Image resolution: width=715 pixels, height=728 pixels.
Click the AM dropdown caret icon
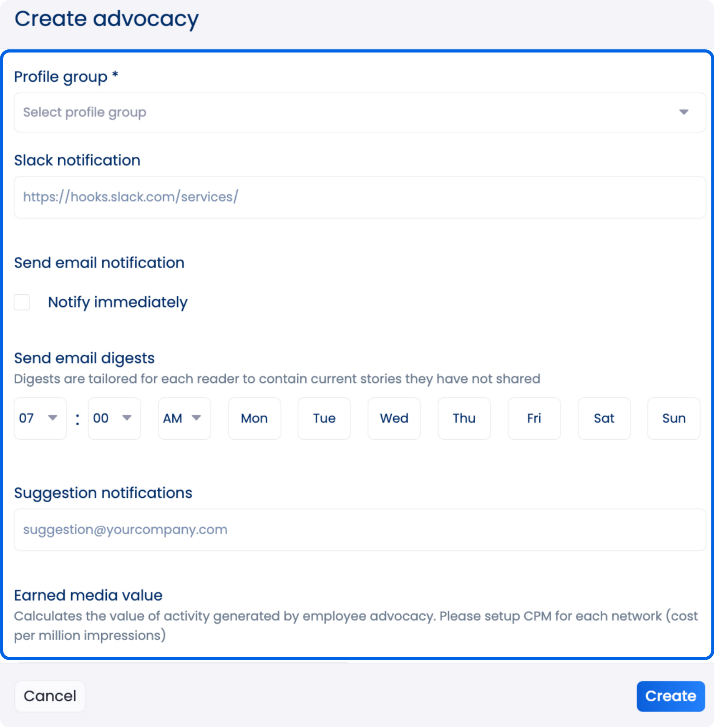coord(196,418)
